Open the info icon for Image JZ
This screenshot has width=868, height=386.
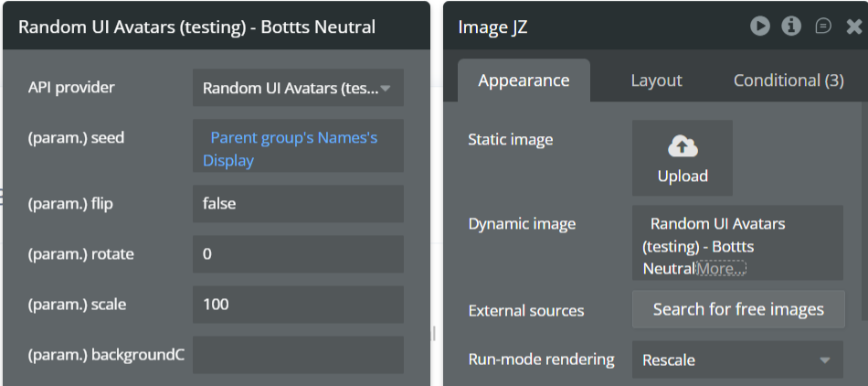click(x=791, y=27)
